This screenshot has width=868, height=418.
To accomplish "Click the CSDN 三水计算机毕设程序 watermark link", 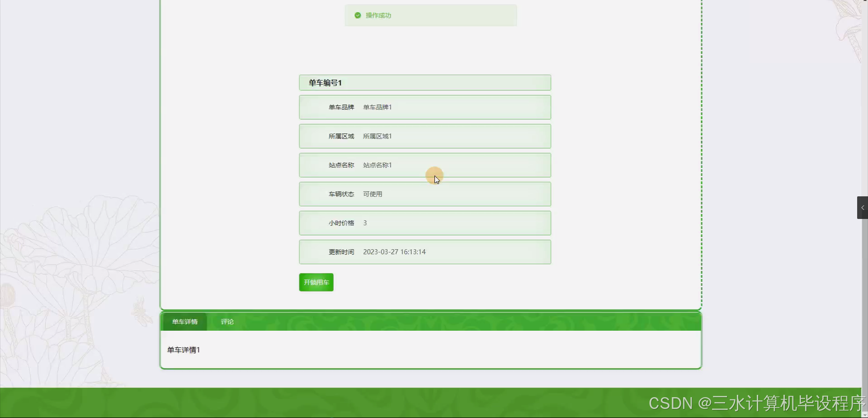I will (755, 403).
